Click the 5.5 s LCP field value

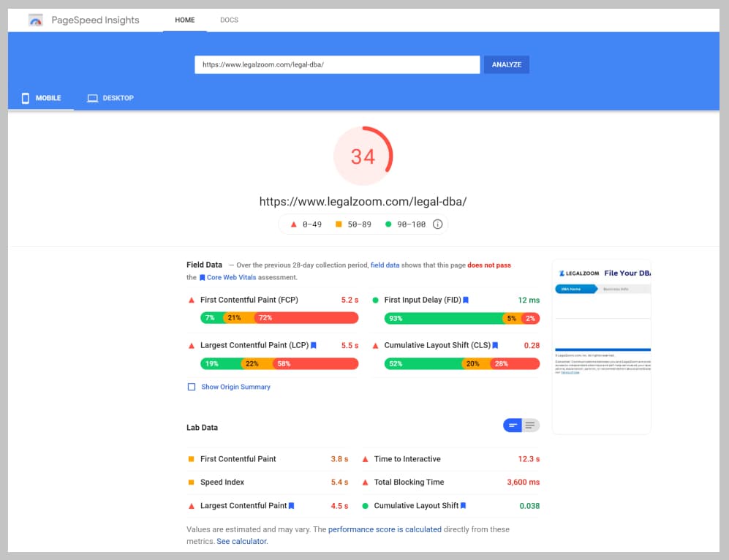click(x=350, y=345)
